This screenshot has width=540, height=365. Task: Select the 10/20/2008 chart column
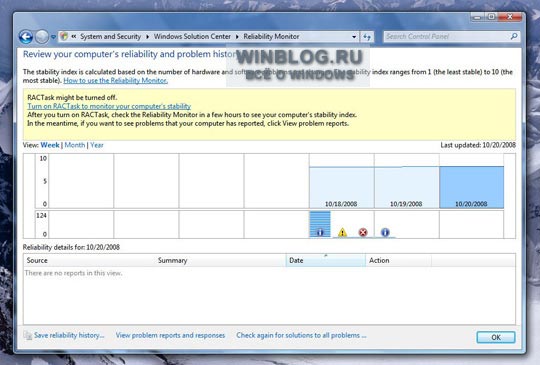(x=471, y=181)
